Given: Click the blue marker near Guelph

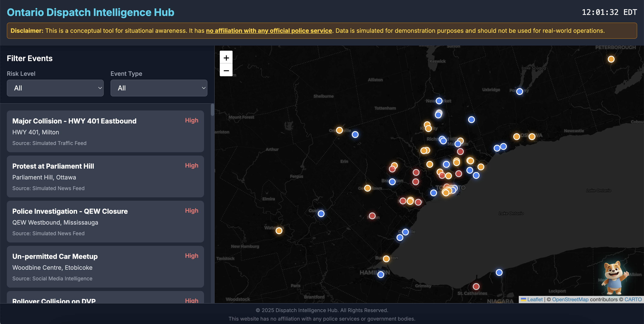Looking at the screenshot, I should (321, 214).
